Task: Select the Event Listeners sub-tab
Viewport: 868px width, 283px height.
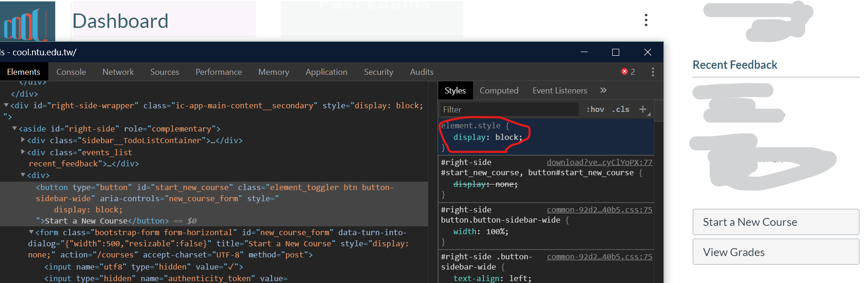Action: [x=560, y=91]
